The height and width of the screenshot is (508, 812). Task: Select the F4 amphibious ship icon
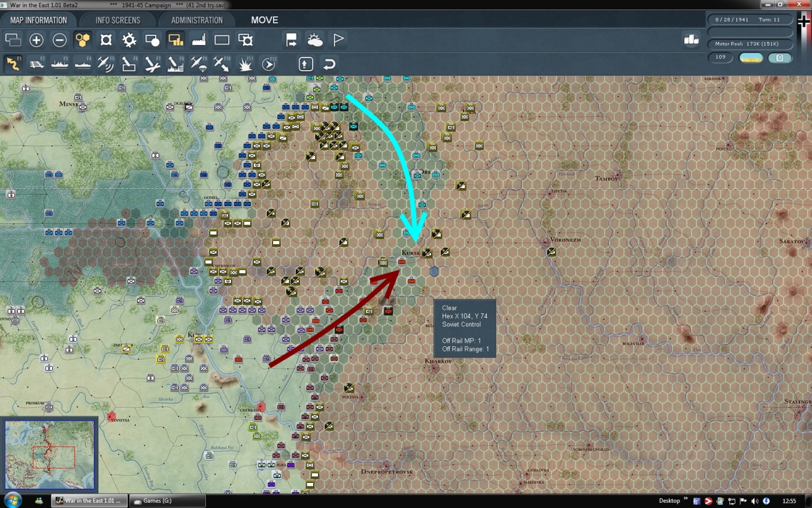pyautogui.click(x=83, y=63)
